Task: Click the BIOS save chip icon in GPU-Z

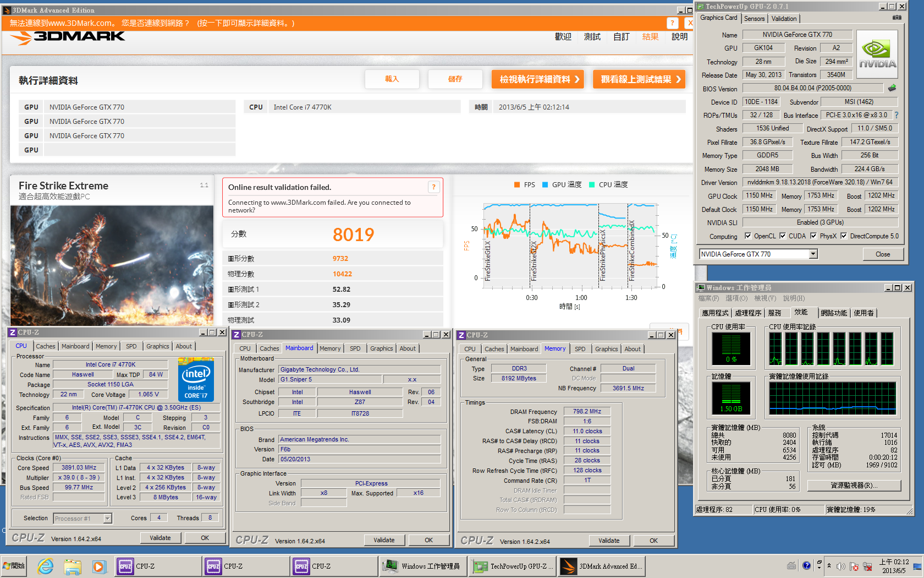Action: (892, 88)
